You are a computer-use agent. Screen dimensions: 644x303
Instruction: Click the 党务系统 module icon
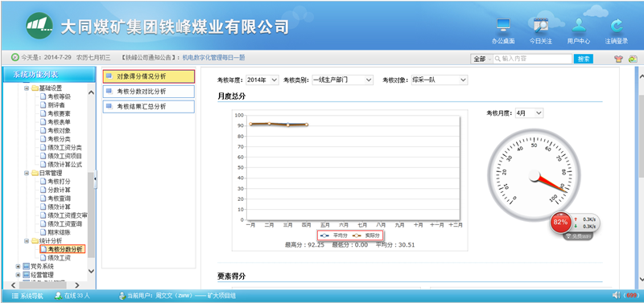pyautogui.click(x=27, y=266)
